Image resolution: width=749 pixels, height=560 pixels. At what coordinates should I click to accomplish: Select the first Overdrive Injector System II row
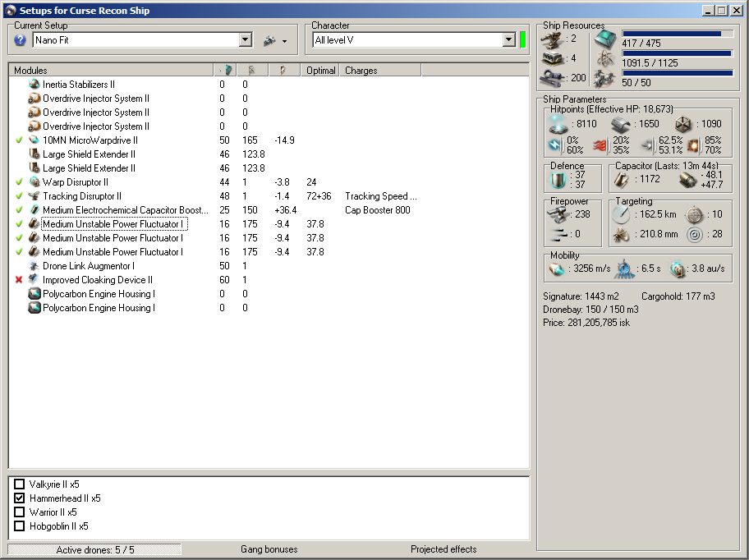click(269, 99)
